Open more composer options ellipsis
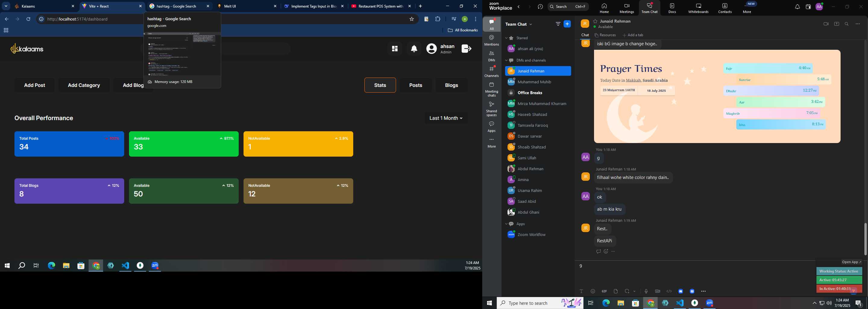This screenshot has height=309, width=868. [703, 291]
